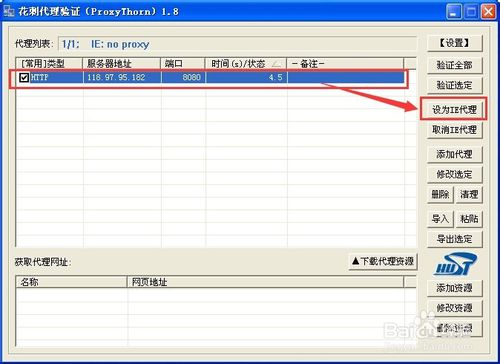Click 验证选定 to verify selected proxy
Screen dimensions: 500x364
click(x=455, y=85)
